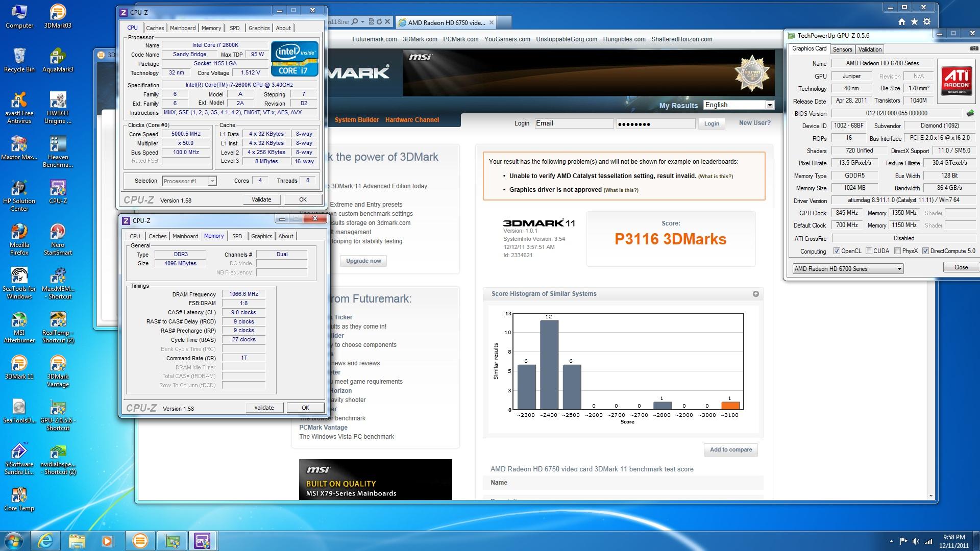Launch the CPU-Z desktop shortcut

58,192
